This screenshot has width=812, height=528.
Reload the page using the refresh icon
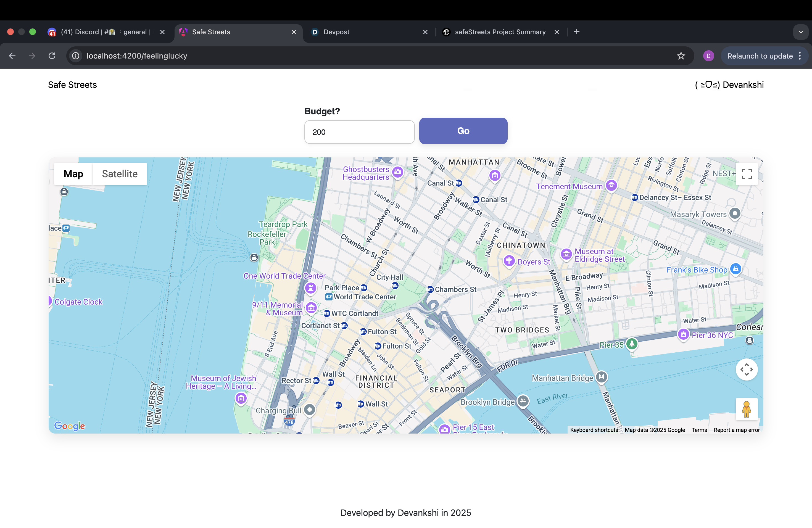pos(52,56)
